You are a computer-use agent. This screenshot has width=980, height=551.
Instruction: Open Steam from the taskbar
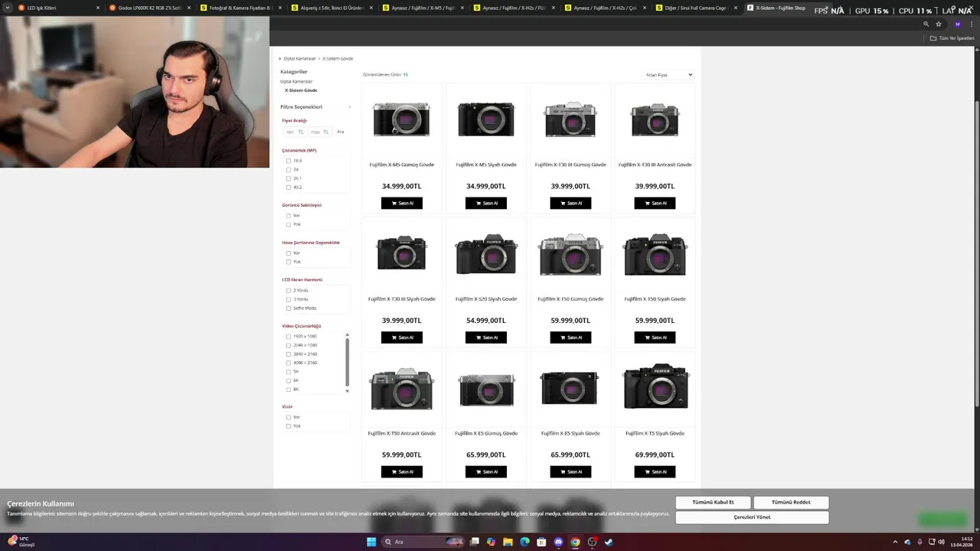pos(609,542)
